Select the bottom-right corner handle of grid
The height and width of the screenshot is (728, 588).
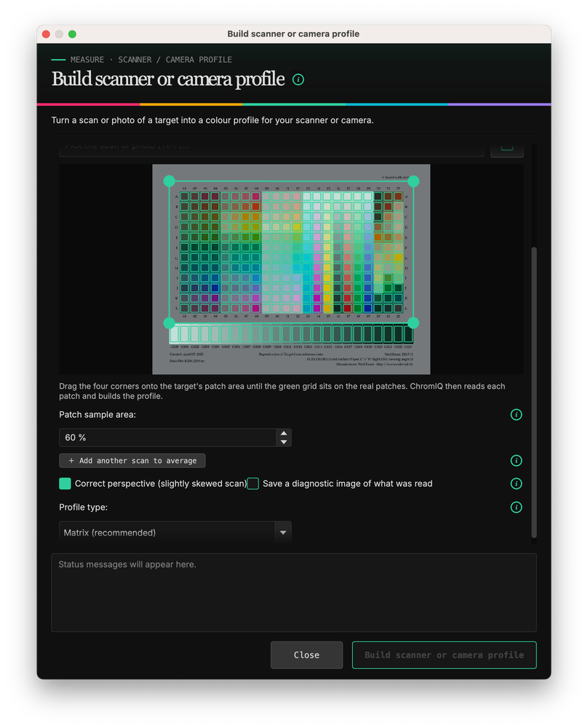[x=413, y=323]
